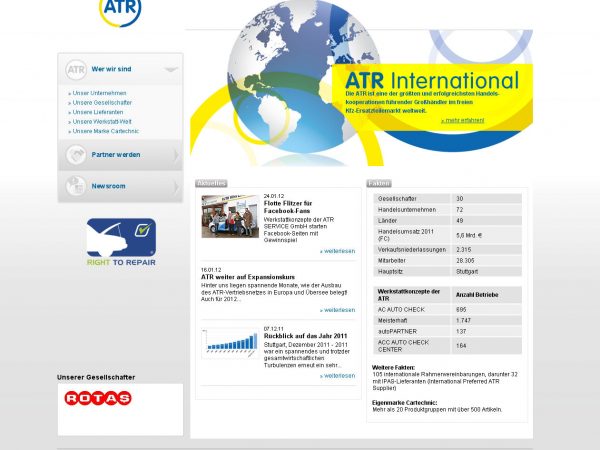Click the date 16.01.12

click(x=211, y=270)
